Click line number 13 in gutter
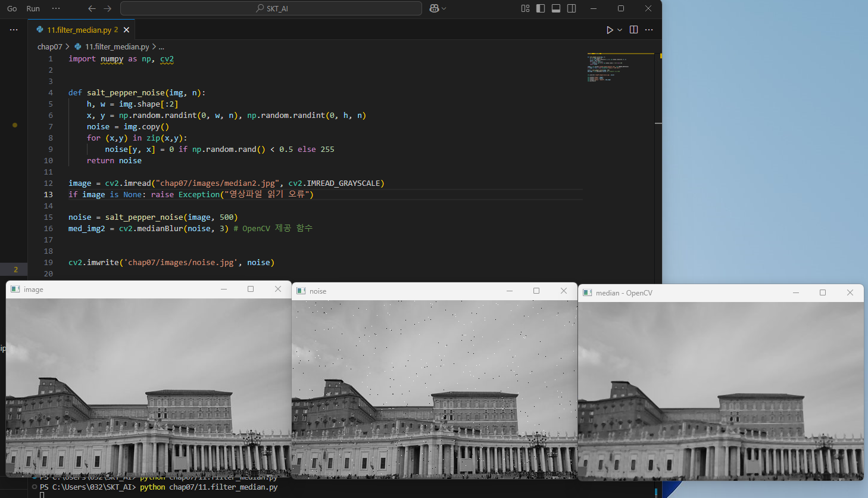 pyautogui.click(x=48, y=194)
